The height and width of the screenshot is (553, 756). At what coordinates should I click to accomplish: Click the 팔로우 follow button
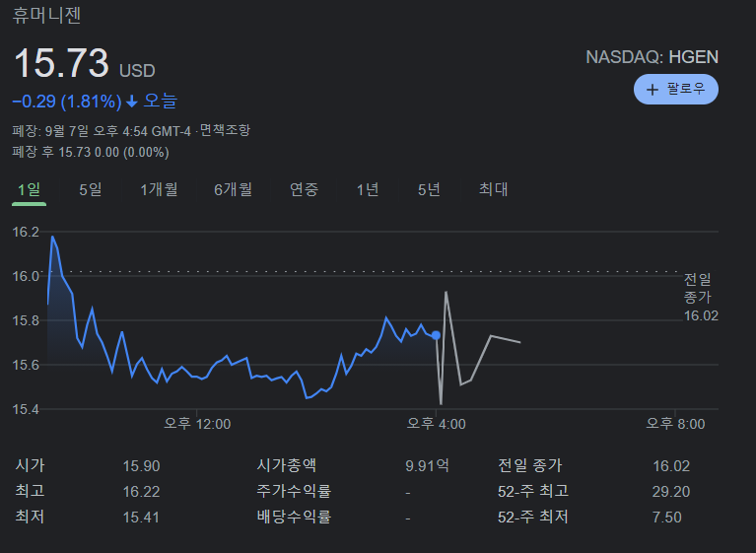(x=675, y=89)
